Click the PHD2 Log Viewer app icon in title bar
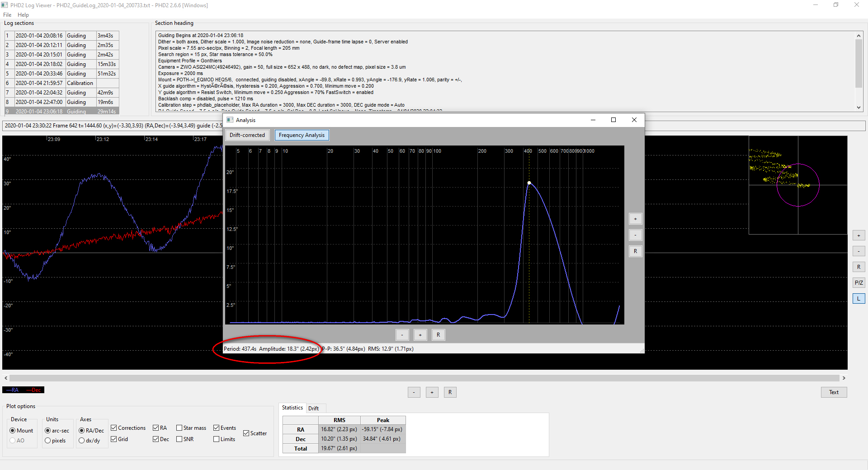The image size is (868, 470). (5, 5)
